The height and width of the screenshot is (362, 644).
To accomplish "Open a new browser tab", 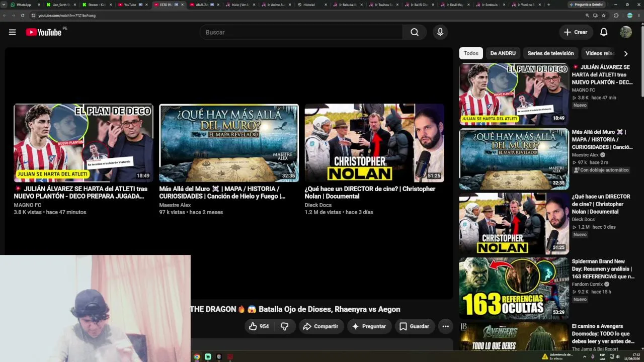I will click(548, 5).
